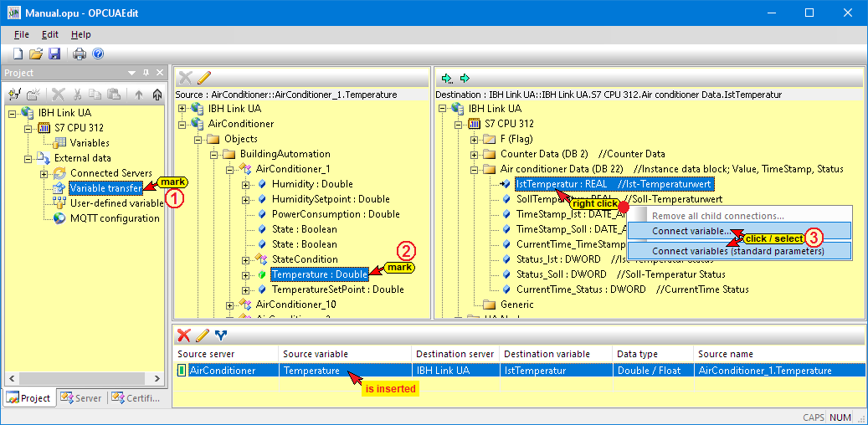Click the blue Y-shaped icon above connections table

(220, 335)
